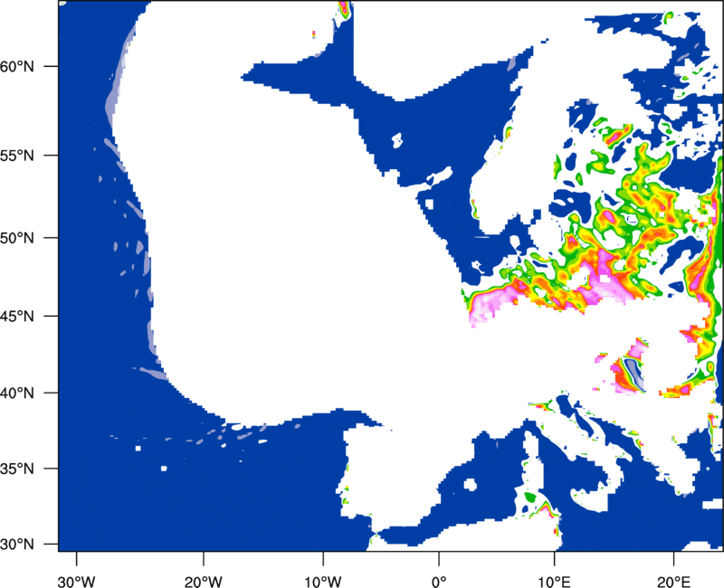Click the 50°N latitude label
The image size is (724, 588).
click(17, 238)
